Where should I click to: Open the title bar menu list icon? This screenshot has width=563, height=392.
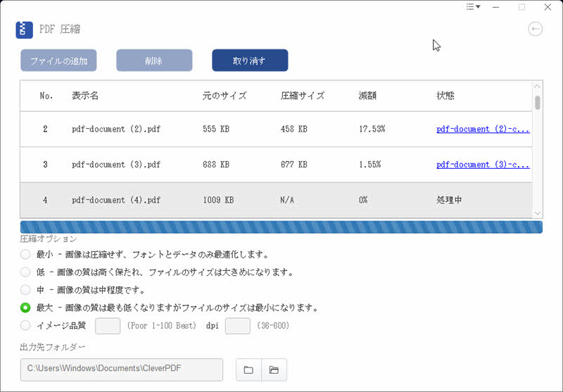coord(473,7)
